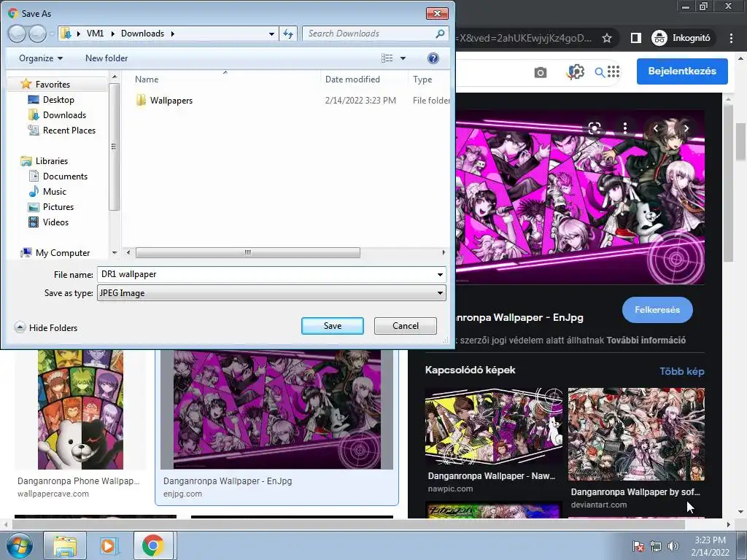Screen dimensions: 747x560
Task: Click the blue search magnifier in Google
Action: coord(600,72)
